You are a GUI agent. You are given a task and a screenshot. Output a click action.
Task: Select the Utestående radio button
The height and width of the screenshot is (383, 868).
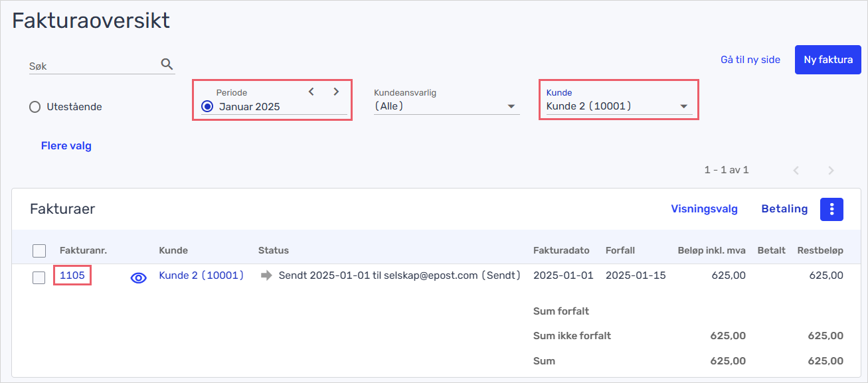(x=35, y=107)
